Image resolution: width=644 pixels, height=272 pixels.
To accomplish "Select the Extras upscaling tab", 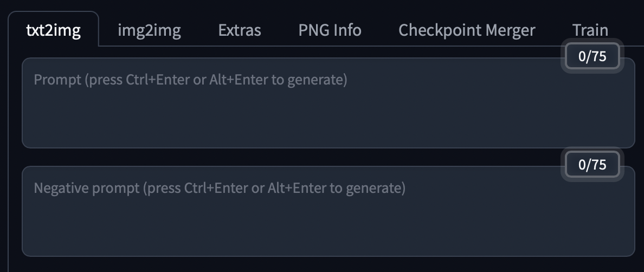I will tap(240, 30).
